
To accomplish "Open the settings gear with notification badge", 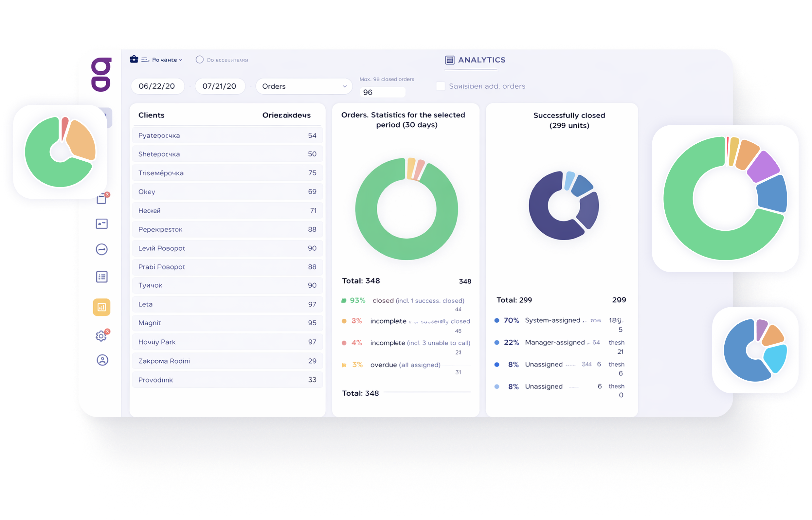I will pyautogui.click(x=101, y=336).
